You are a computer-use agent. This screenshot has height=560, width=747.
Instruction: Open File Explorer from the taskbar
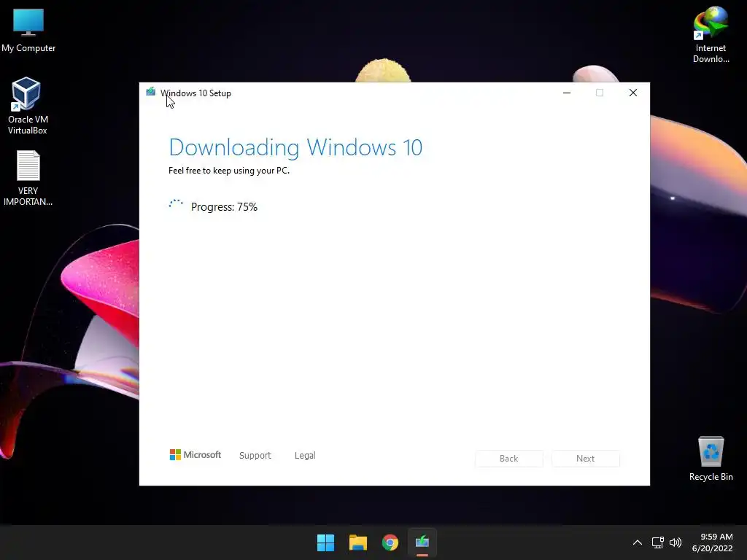(357, 542)
